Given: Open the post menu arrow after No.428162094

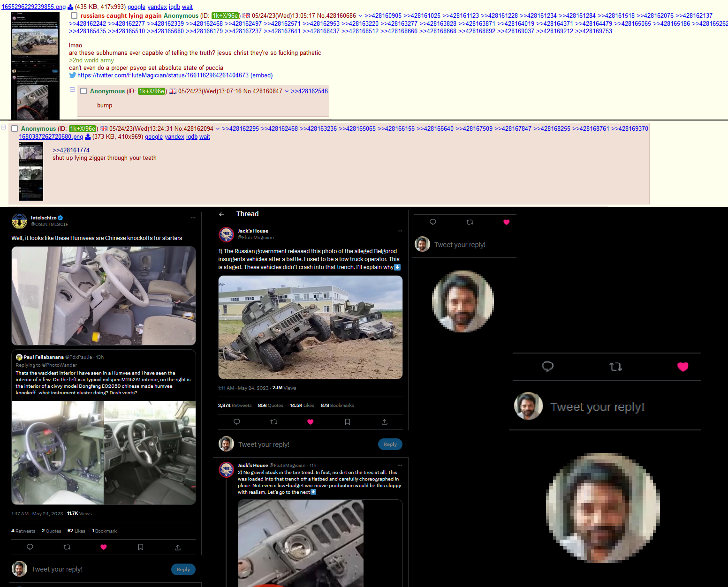Looking at the screenshot, I should [218, 129].
